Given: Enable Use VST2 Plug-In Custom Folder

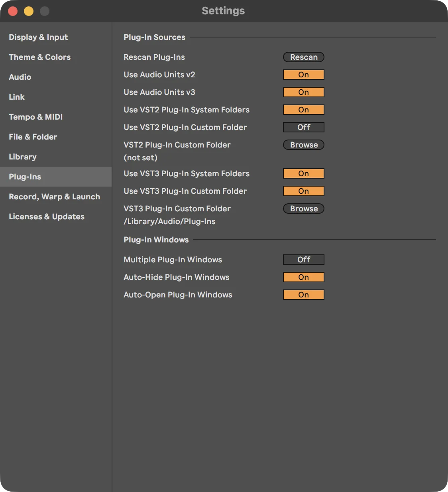Looking at the screenshot, I should (x=304, y=127).
